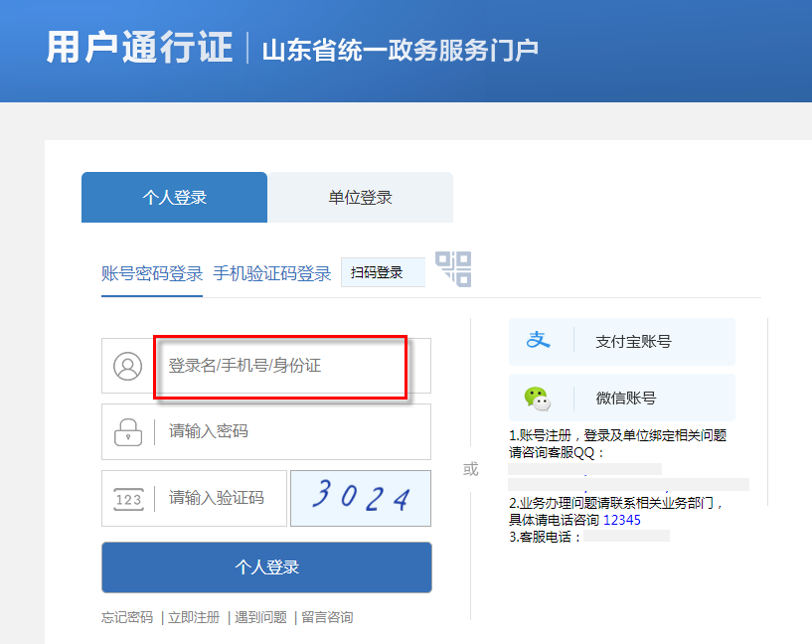Click the QR code scan icon
This screenshot has width=812, height=644.
[453, 269]
